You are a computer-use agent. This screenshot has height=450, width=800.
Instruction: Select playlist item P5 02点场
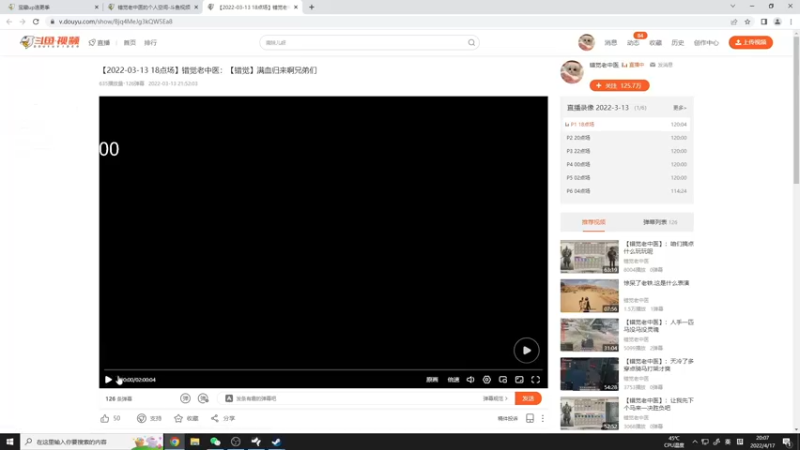point(627,178)
